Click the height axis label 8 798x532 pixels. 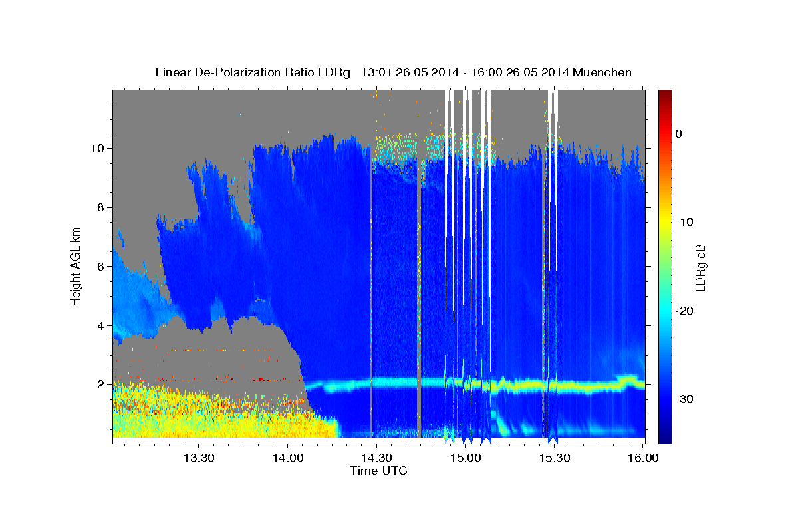(100, 207)
